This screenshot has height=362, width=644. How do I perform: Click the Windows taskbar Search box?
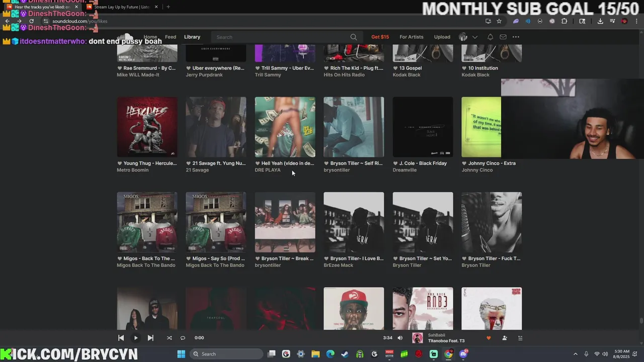[x=226, y=354]
